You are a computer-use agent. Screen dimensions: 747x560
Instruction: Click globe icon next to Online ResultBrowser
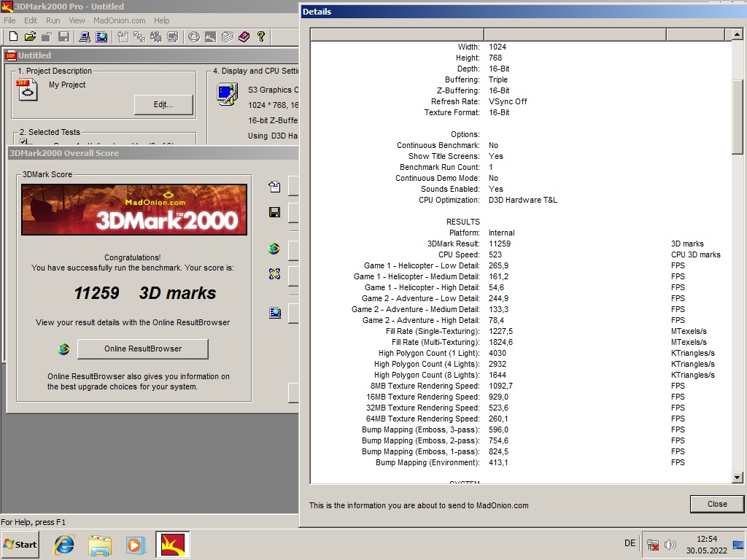click(x=63, y=349)
